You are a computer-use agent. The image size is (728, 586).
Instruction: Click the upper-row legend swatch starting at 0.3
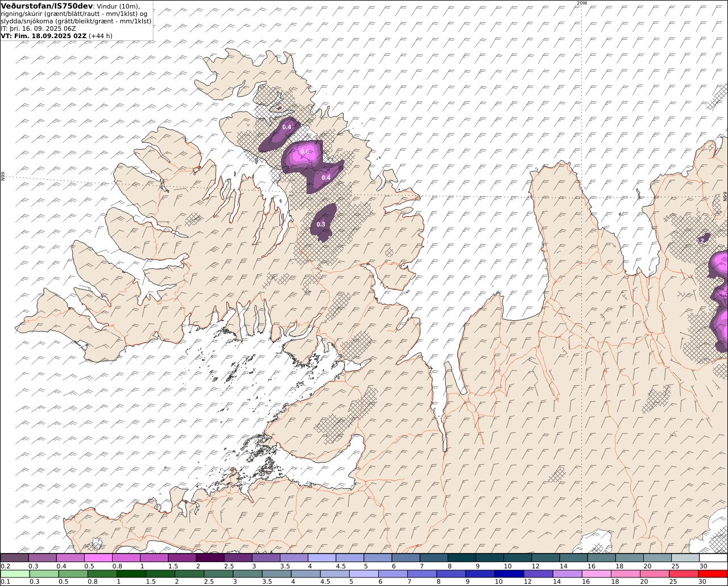coord(42,558)
